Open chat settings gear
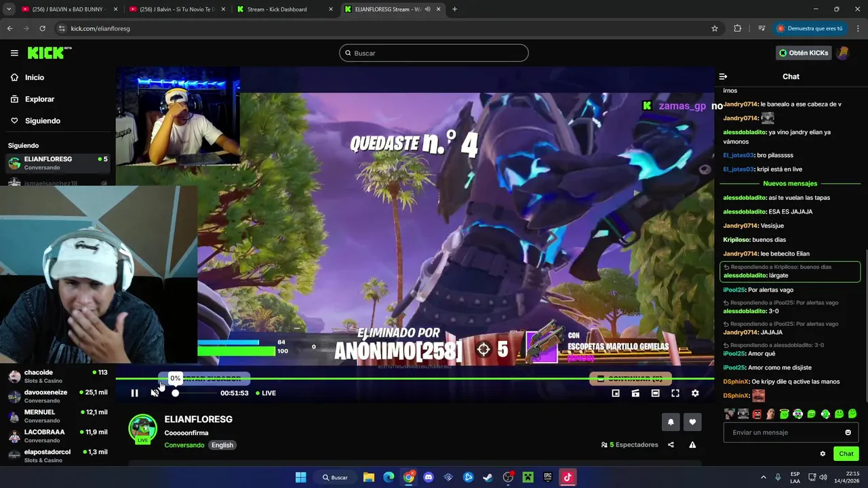This screenshot has width=868, height=488. [823, 454]
